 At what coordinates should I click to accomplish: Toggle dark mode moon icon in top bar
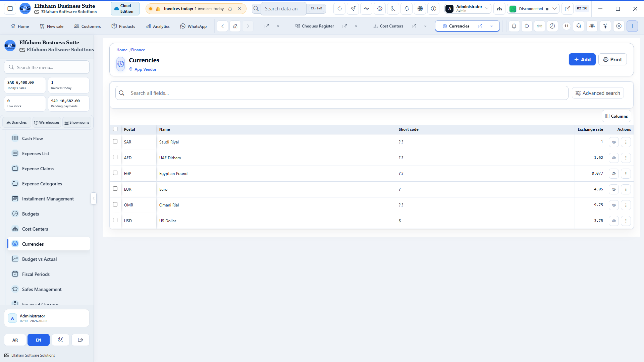coord(393,9)
